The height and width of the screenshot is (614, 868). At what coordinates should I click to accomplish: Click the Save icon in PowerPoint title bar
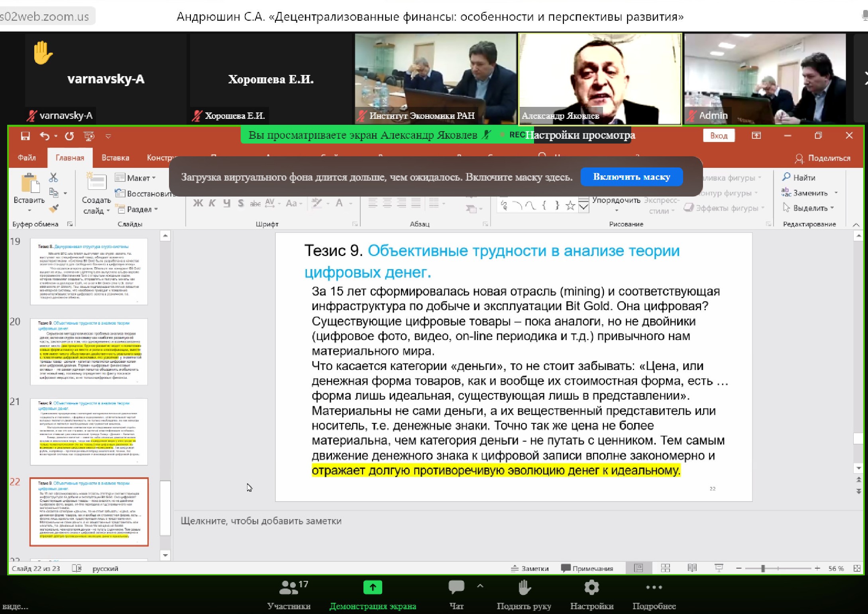[x=25, y=136]
